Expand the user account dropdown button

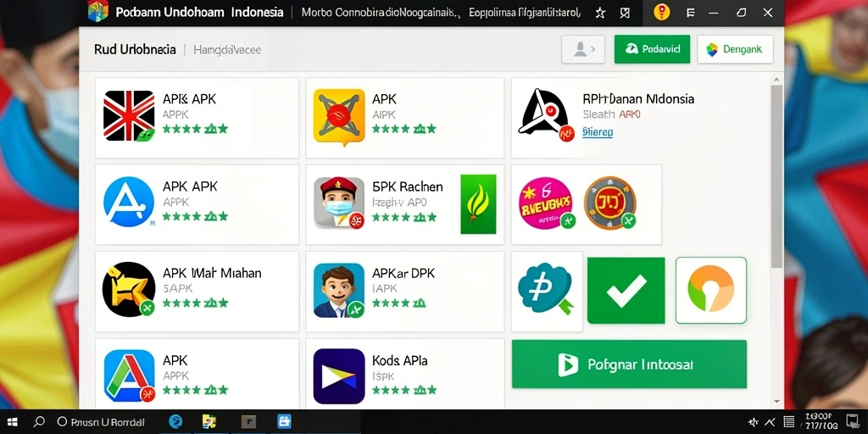583,49
